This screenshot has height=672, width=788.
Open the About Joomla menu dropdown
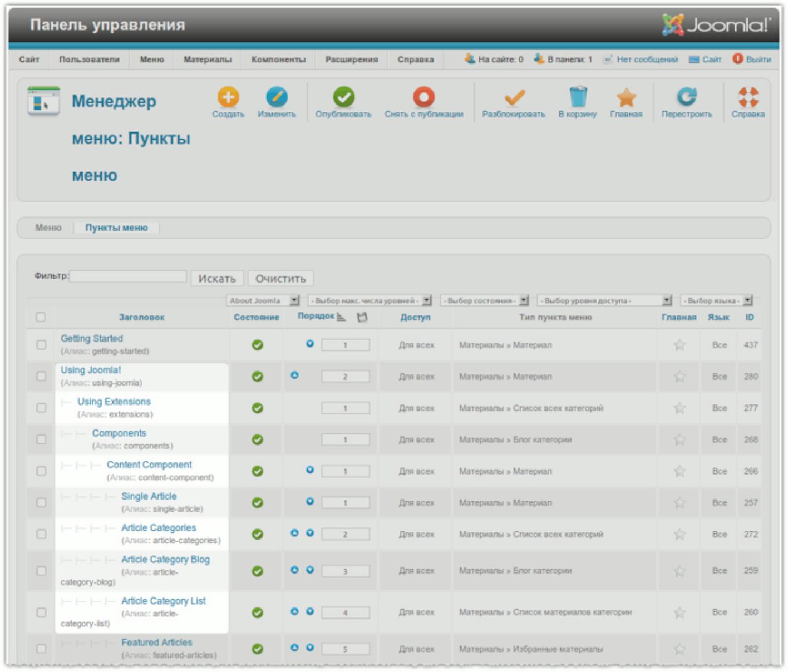263,300
